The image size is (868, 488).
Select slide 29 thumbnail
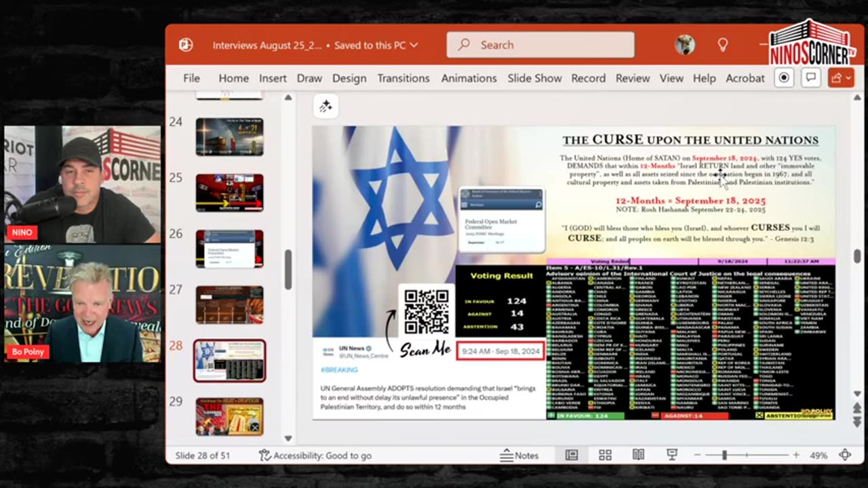tap(229, 416)
